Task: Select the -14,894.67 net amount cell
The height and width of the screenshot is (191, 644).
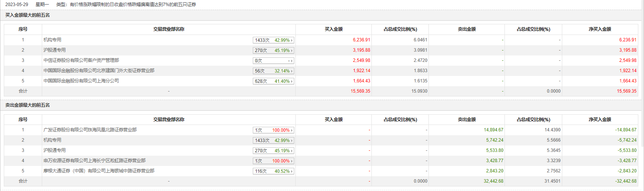Action: pyautogui.click(x=626, y=130)
